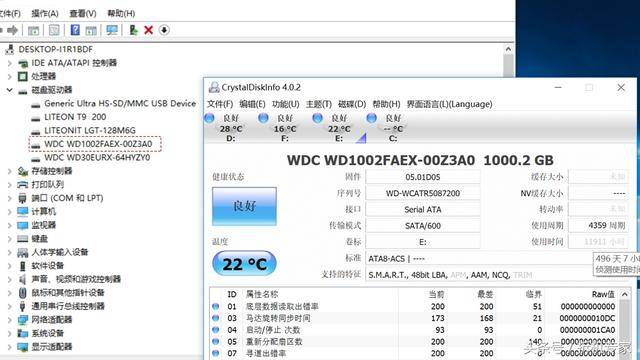Click status dot for SMART attribute 07

216,353
